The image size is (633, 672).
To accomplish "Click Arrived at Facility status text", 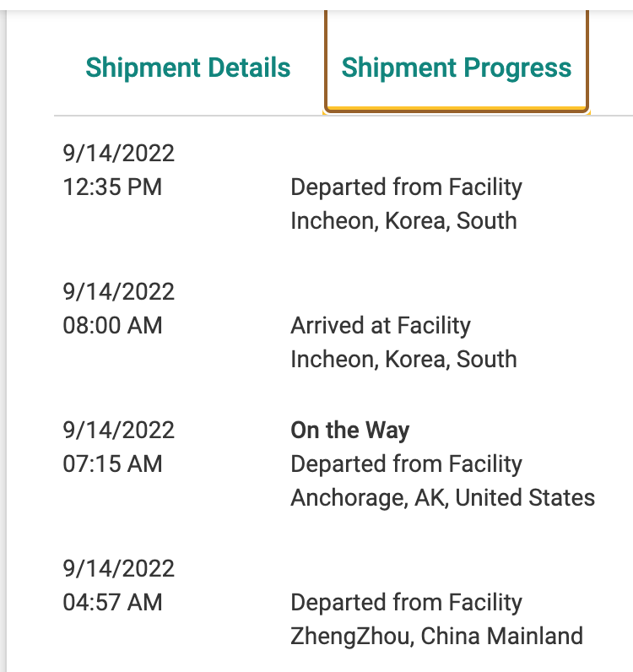I will pyautogui.click(x=381, y=326).
